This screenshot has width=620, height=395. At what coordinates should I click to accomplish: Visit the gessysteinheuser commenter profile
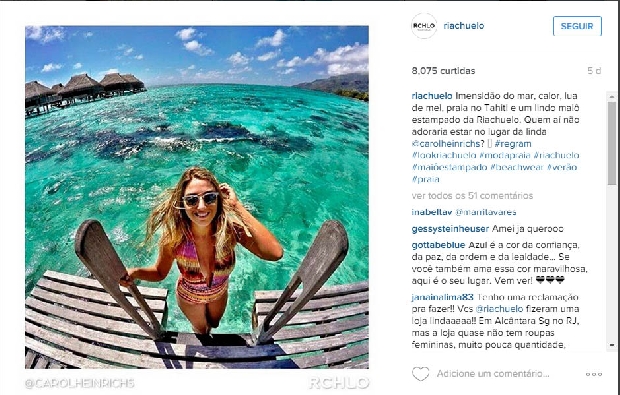pos(450,229)
